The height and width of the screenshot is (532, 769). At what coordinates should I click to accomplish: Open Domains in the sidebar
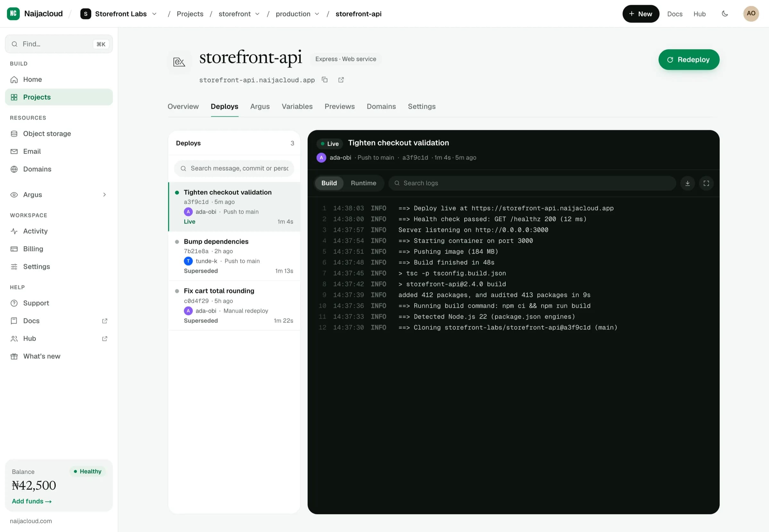coord(59,169)
